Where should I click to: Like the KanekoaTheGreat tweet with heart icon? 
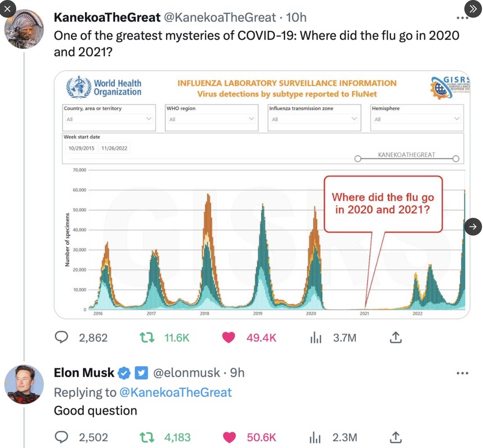[228, 337]
